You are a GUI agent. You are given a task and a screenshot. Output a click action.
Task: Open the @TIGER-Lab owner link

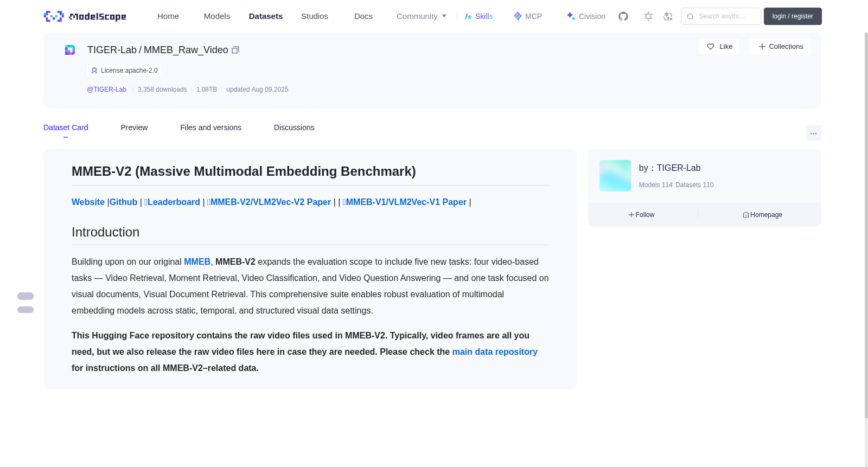point(106,89)
